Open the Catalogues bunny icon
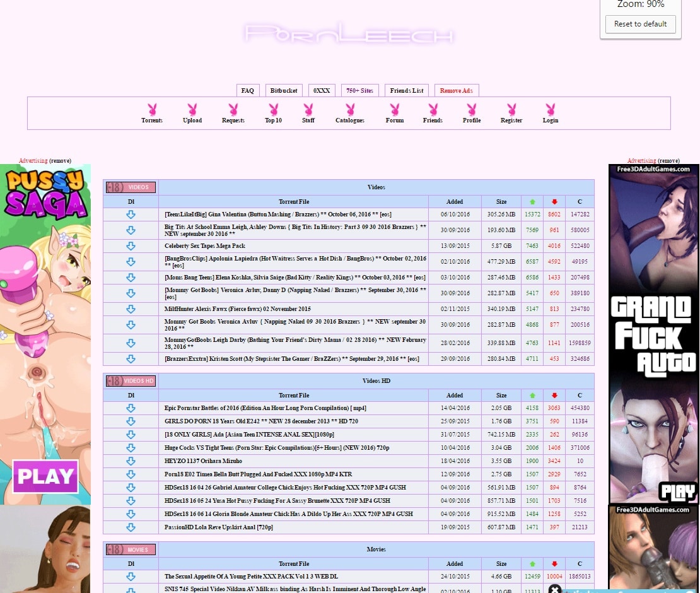The height and width of the screenshot is (593, 700). [x=350, y=109]
